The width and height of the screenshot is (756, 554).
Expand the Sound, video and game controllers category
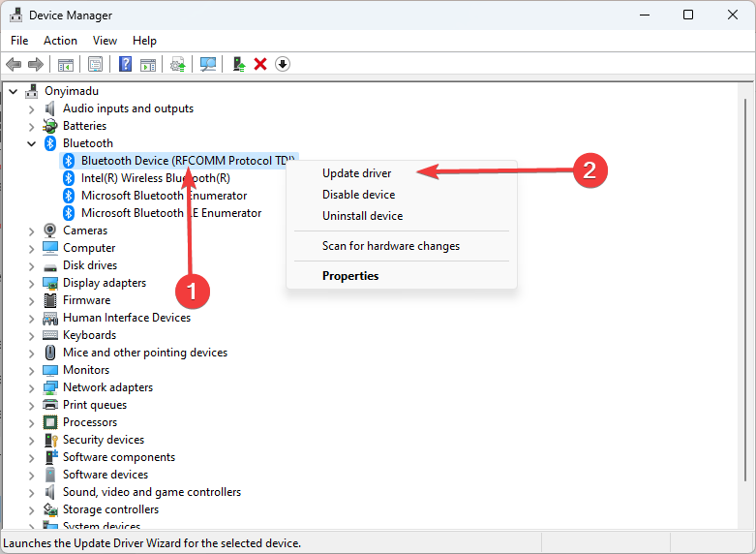[x=31, y=493]
